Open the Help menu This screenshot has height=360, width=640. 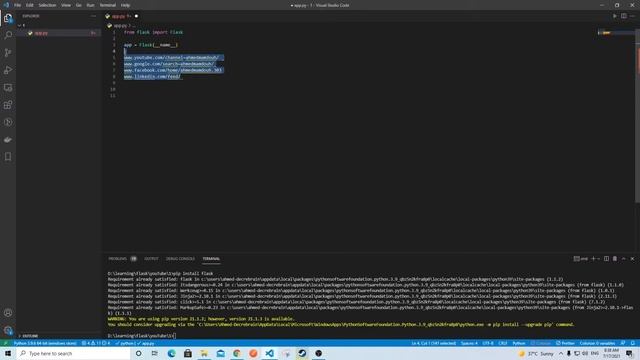[x=125, y=5]
